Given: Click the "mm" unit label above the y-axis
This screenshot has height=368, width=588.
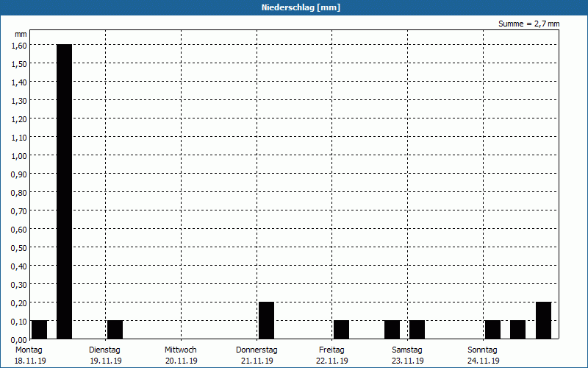Looking at the screenshot, I should click(x=21, y=34).
